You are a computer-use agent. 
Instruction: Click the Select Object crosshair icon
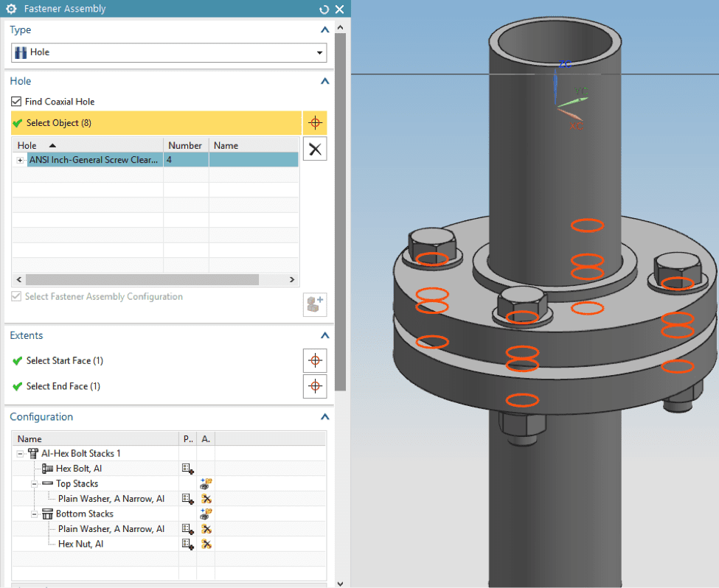(315, 123)
